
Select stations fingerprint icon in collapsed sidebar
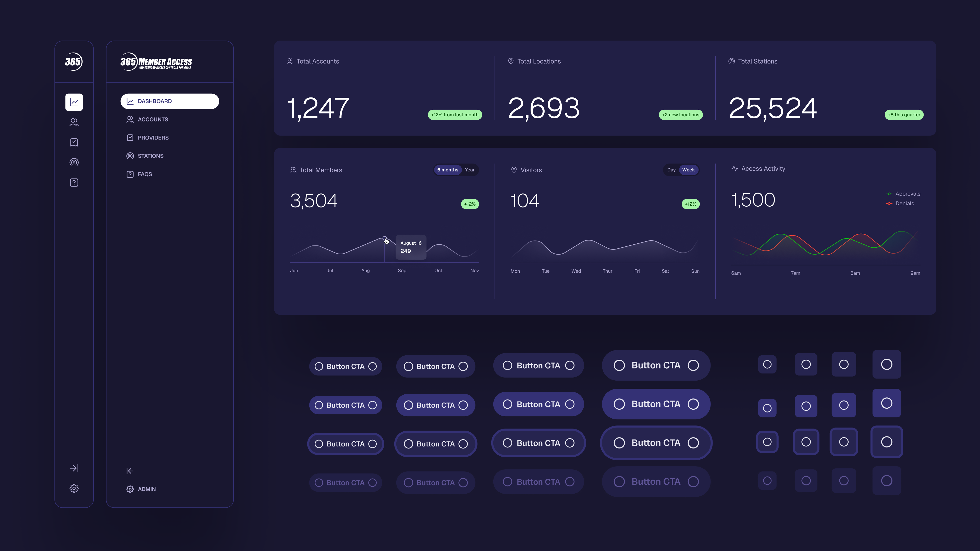(74, 162)
